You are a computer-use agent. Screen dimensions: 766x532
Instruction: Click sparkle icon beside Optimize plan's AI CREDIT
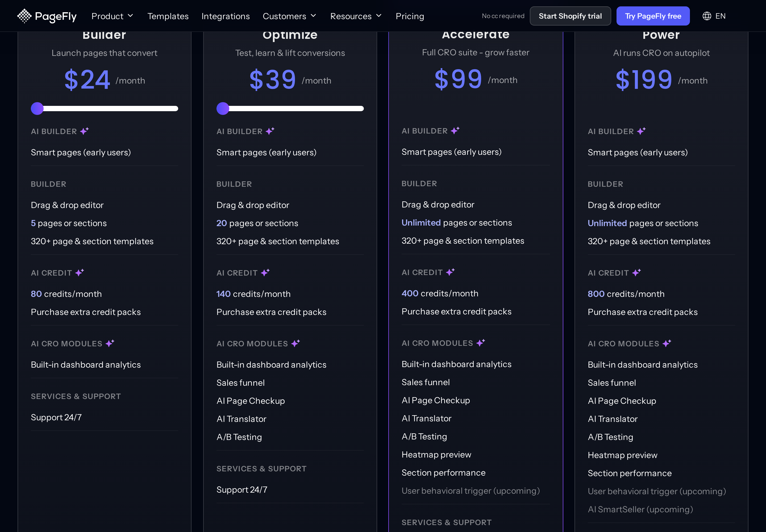click(x=265, y=272)
